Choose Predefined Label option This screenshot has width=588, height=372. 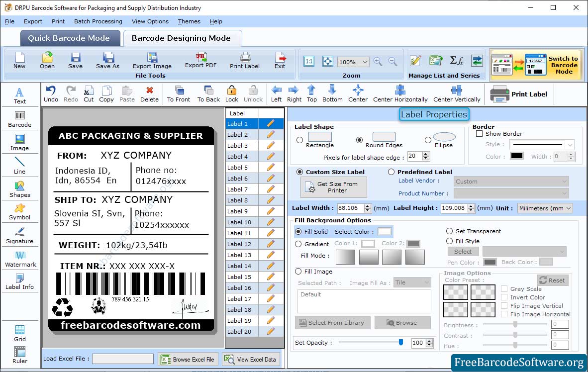coord(391,172)
